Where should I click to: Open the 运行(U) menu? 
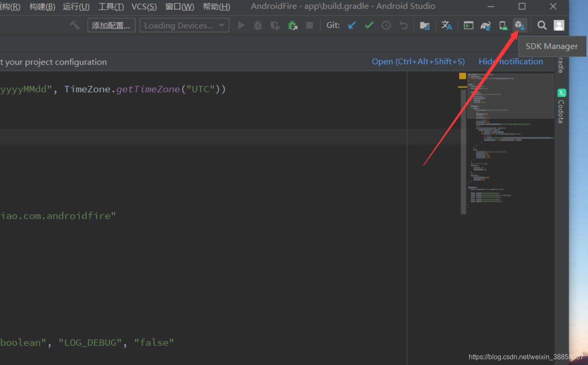(76, 7)
